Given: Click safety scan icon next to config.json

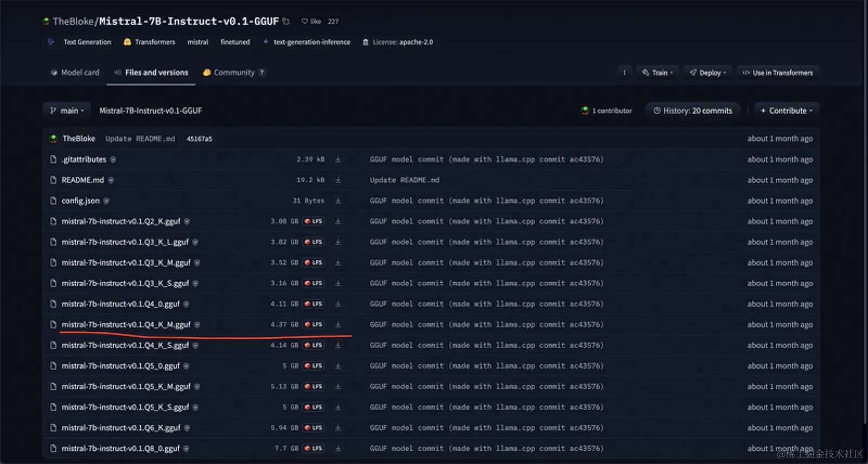Looking at the screenshot, I should coord(106,201).
